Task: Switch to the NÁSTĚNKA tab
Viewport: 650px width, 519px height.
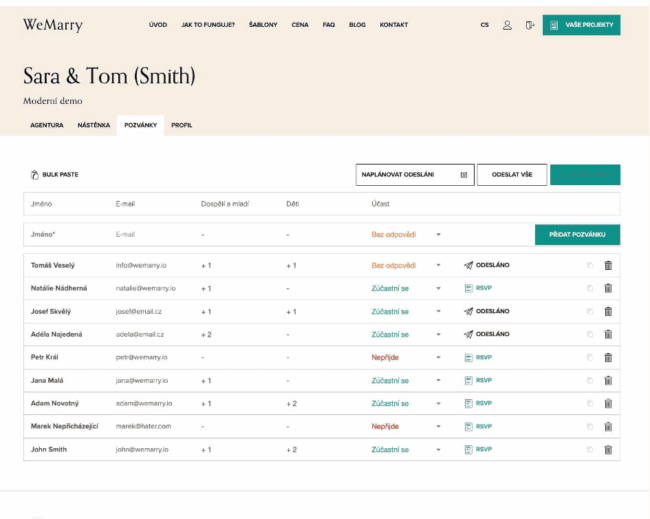Action: [x=94, y=125]
